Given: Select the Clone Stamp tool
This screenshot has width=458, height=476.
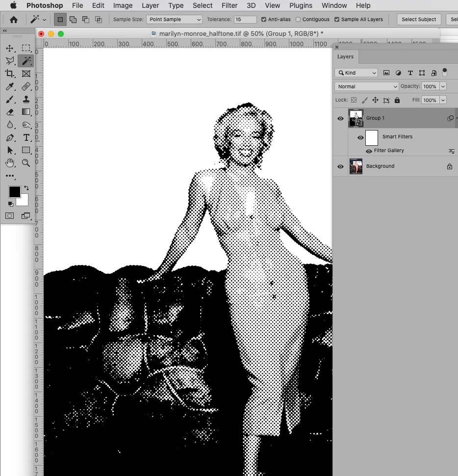Looking at the screenshot, I should [x=26, y=99].
